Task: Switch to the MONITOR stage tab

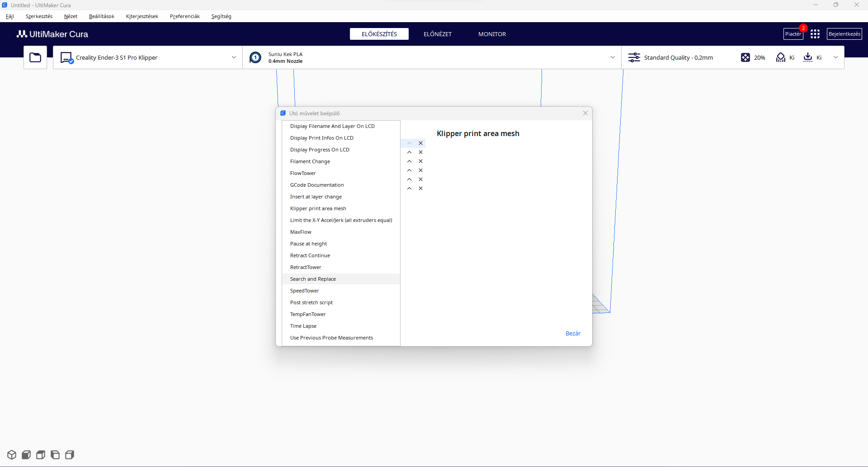Action: tap(492, 34)
